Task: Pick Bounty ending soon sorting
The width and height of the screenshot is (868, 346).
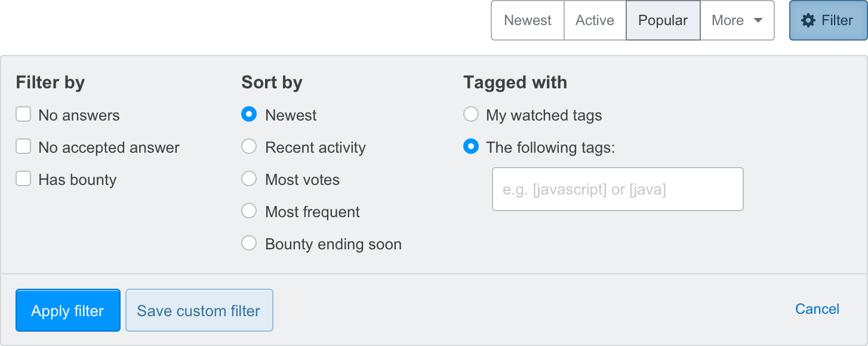Action: [x=249, y=243]
